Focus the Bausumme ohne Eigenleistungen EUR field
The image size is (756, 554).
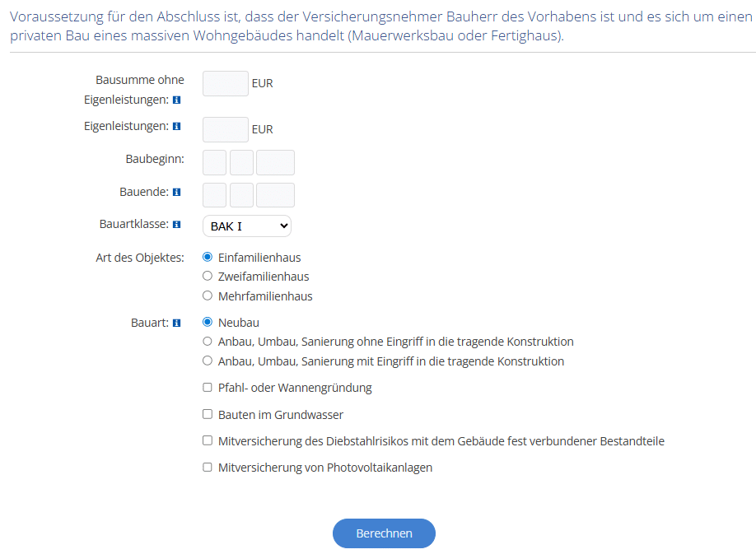point(225,83)
